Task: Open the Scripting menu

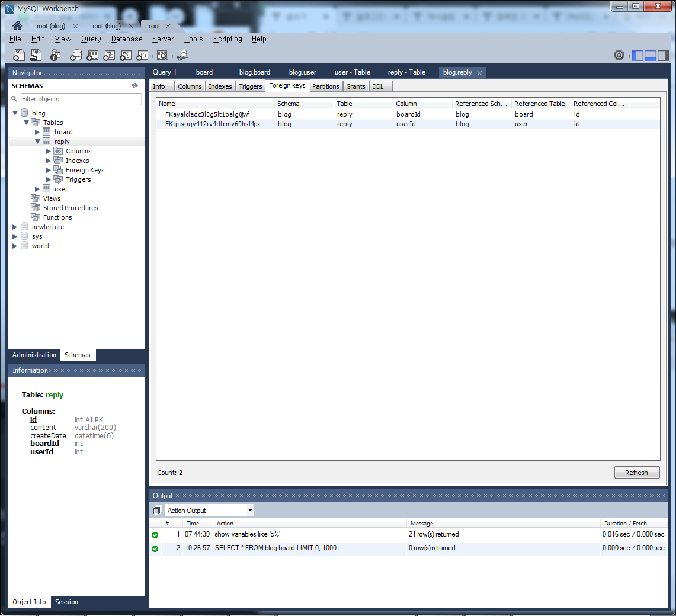Action: click(x=228, y=39)
